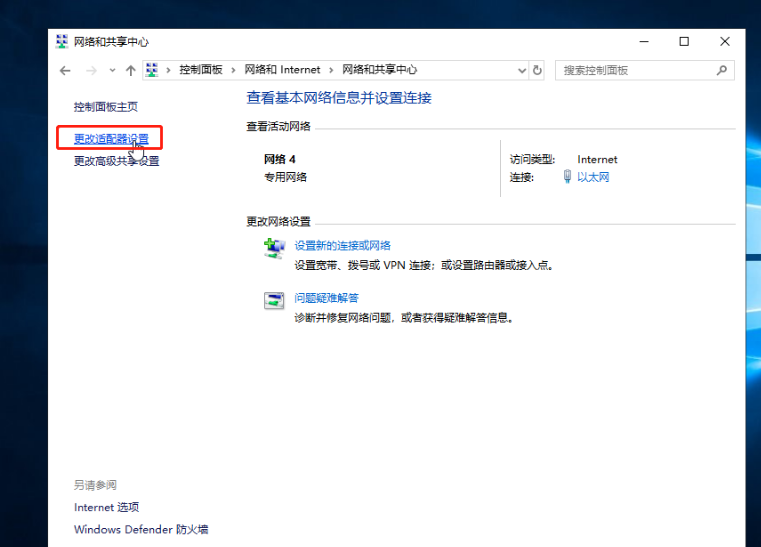Open 更改高级共享设置 link
761x547 pixels.
pyautogui.click(x=116, y=160)
